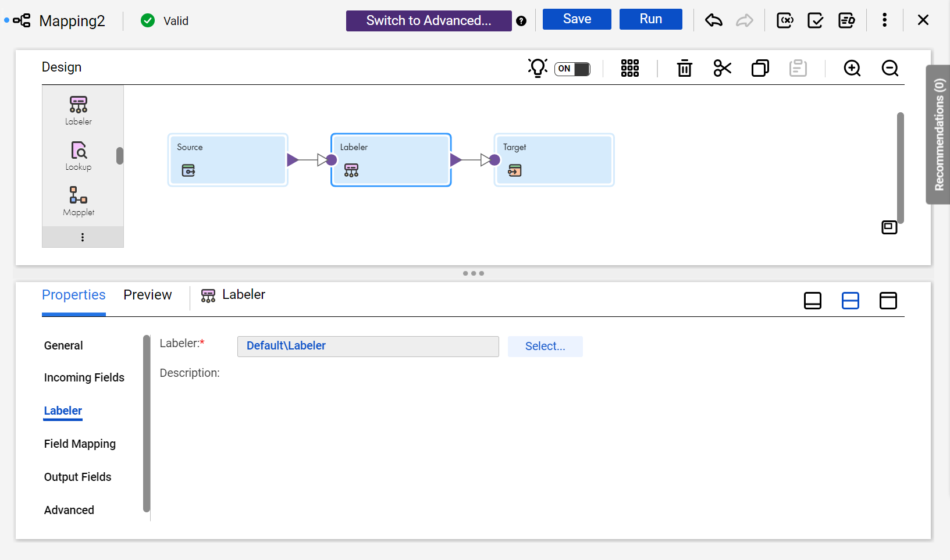Click the panel splitter three dots handle

(474, 273)
